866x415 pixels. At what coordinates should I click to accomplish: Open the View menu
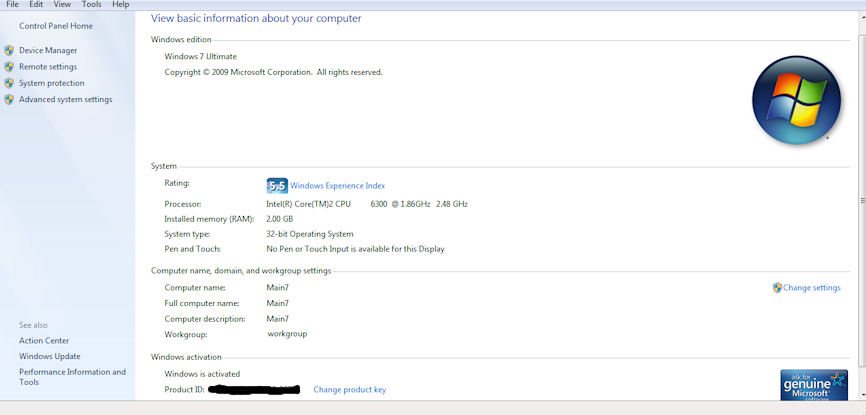[62, 4]
